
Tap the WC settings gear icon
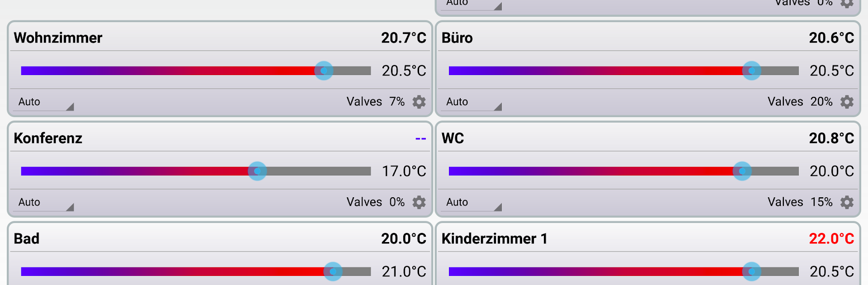click(847, 202)
